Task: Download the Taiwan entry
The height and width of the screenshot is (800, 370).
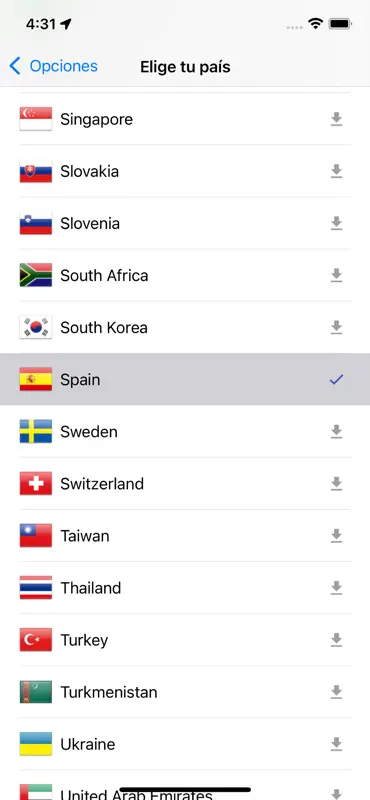Action: (336, 535)
